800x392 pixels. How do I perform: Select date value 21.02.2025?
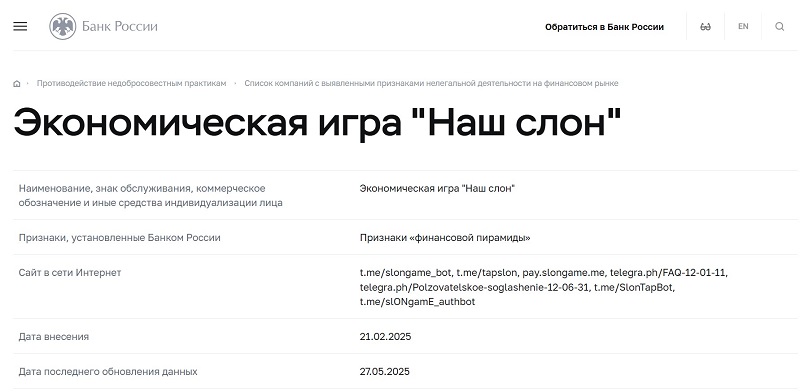[x=385, y=337]
